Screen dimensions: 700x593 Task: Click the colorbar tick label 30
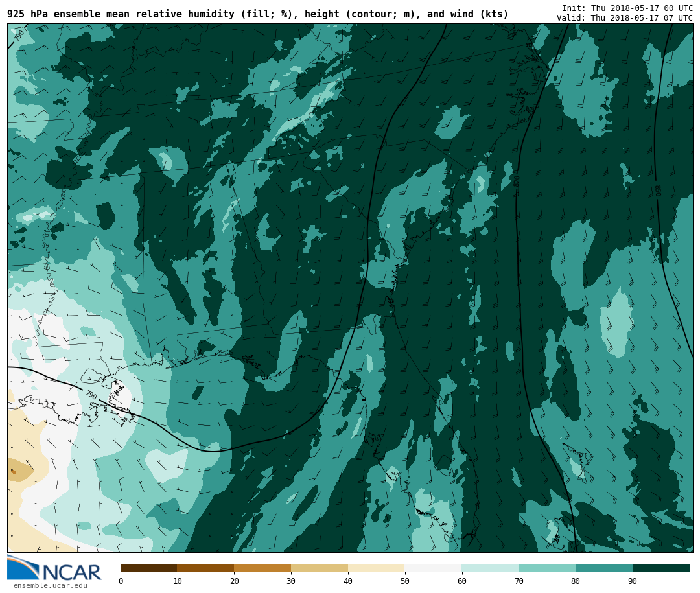coord(291,581)
